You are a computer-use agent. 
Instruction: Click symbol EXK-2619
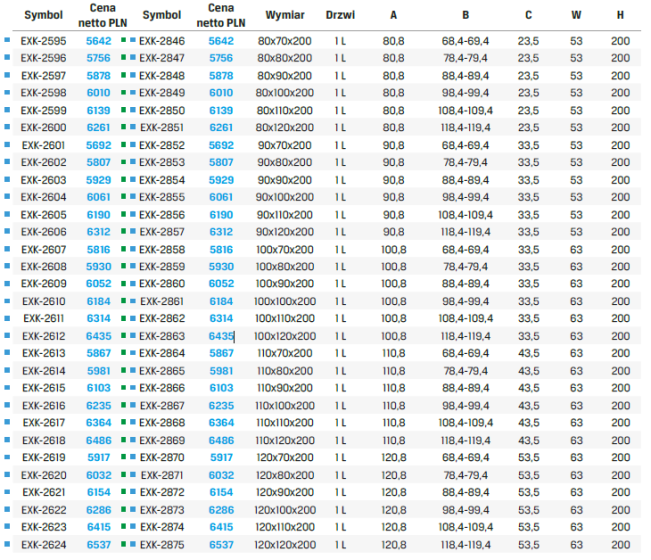43,459
